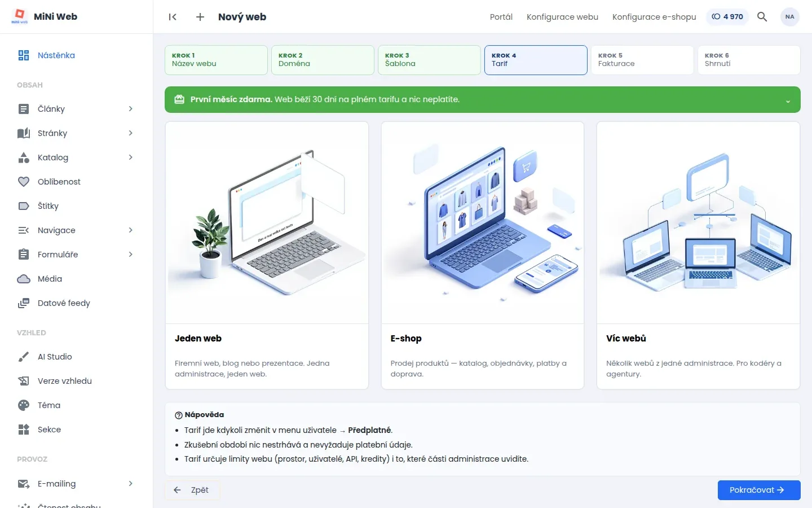
Task: Open Konfigurace e-shopu link
Action: pyautogui.click(x=654, y=17)
